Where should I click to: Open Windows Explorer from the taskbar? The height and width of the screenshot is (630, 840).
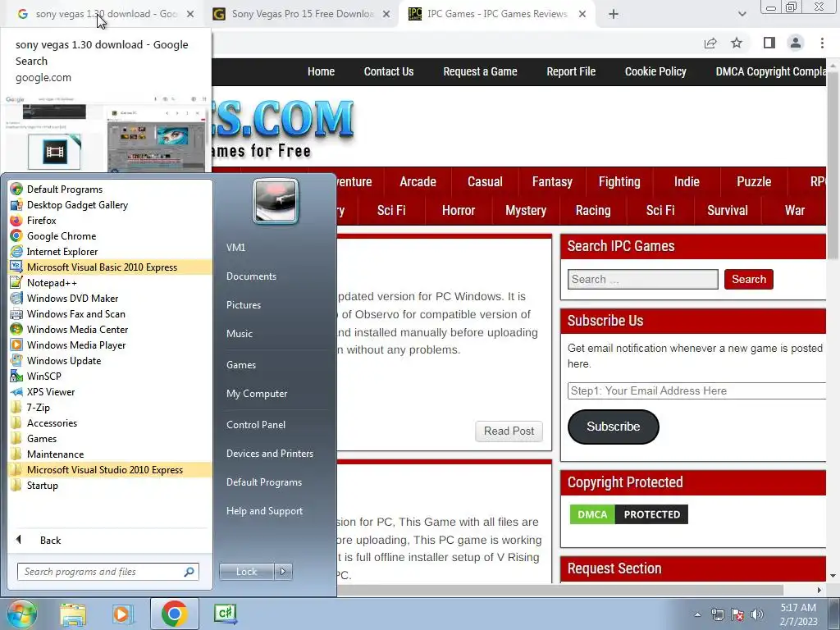coord(73,614)
